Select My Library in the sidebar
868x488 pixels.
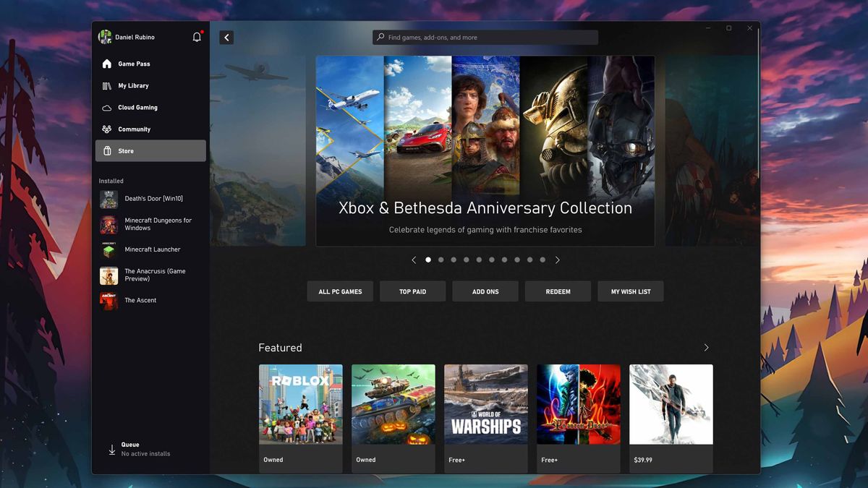(x=134, y=85)
